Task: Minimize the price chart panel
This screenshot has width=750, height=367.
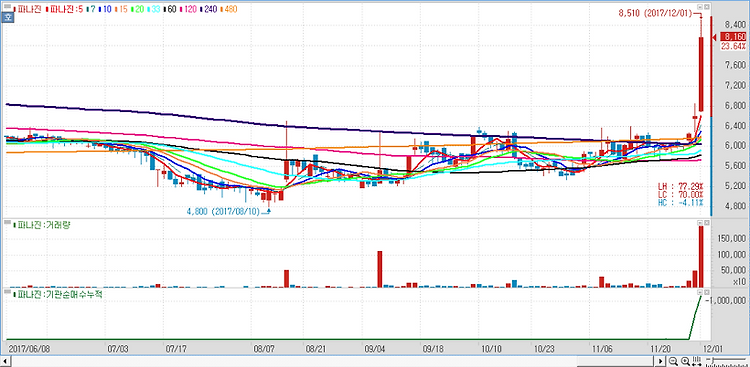Action: (x=700, y=7)
